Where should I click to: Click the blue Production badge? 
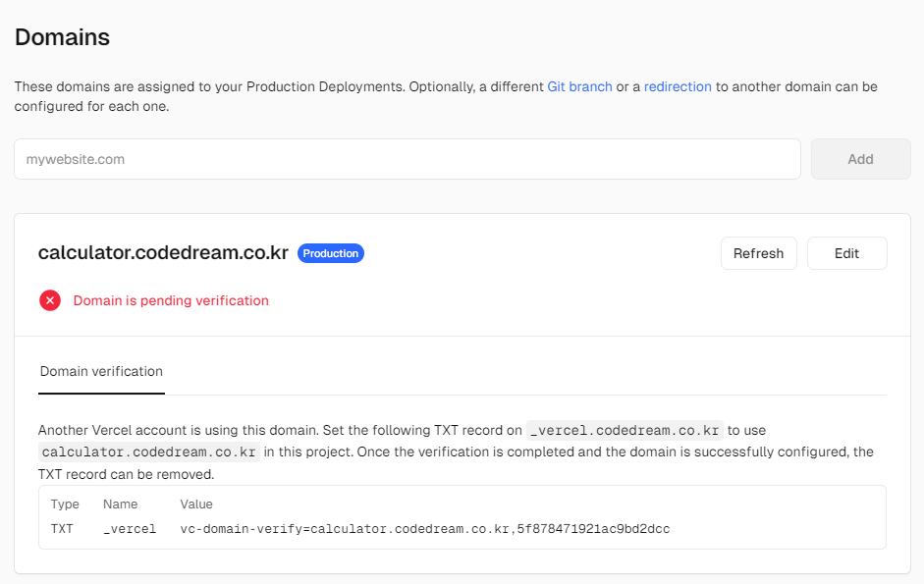click(x=331, y=253)
